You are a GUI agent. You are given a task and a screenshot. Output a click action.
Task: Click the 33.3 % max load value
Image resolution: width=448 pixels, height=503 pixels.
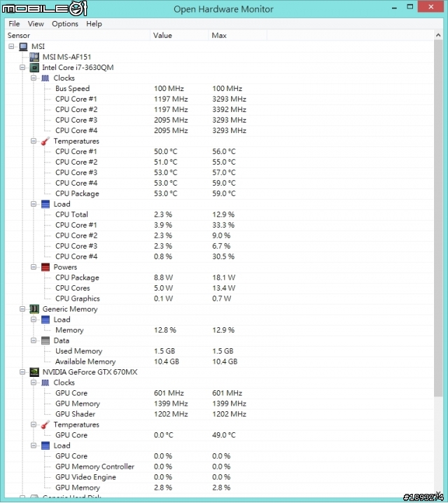pyautogui.click(x=223, y=225)
